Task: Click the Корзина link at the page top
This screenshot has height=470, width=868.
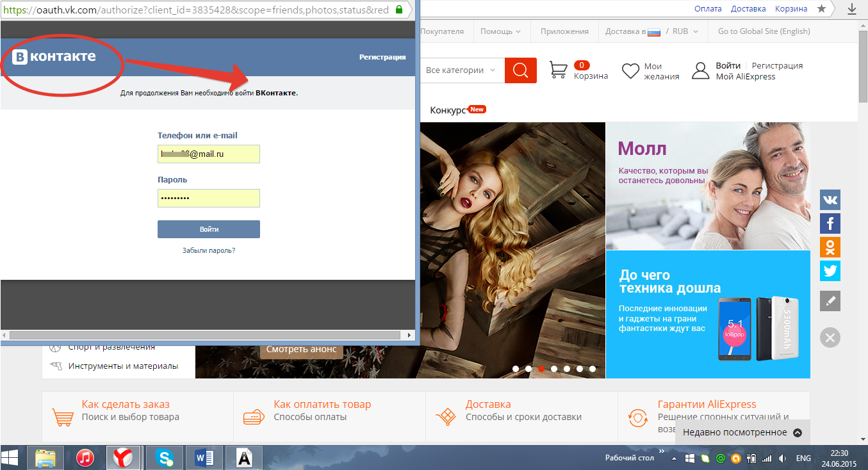Action: [x=791, y=9]
